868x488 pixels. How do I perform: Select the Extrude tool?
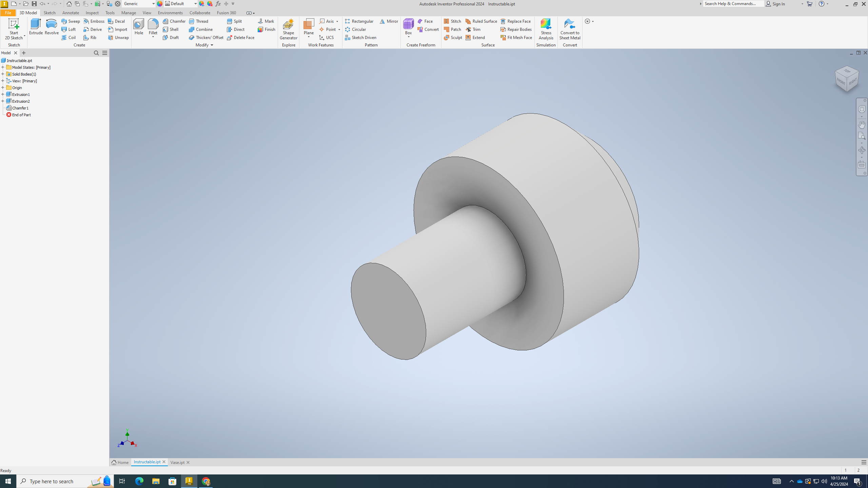[x=36, y=27]
